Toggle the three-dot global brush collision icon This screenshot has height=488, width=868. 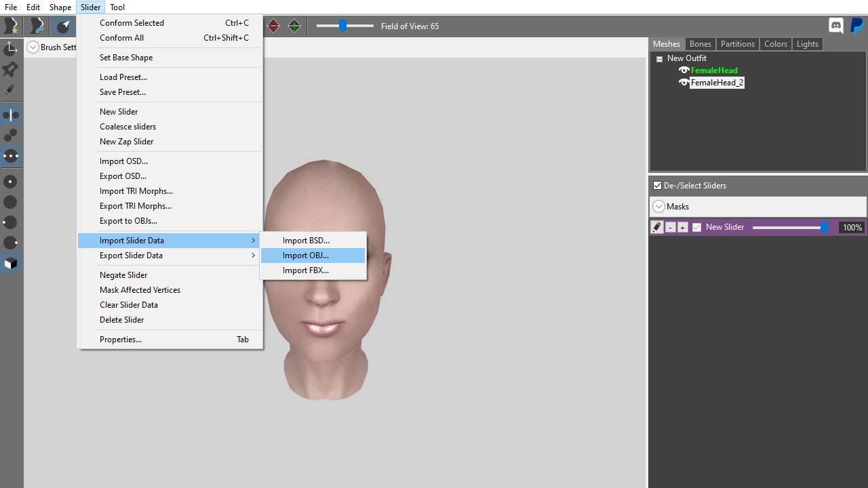click(x=11, y=156)
